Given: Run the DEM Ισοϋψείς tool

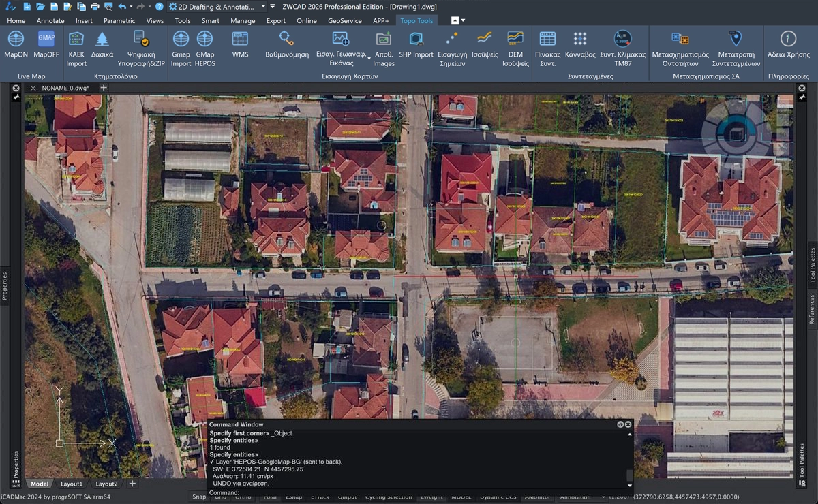Looking at the screenshot, I should coord(515,48).
